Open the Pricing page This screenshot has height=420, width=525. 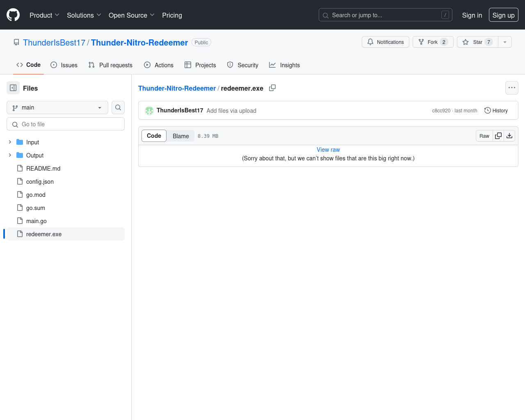[x=172, y=15]
